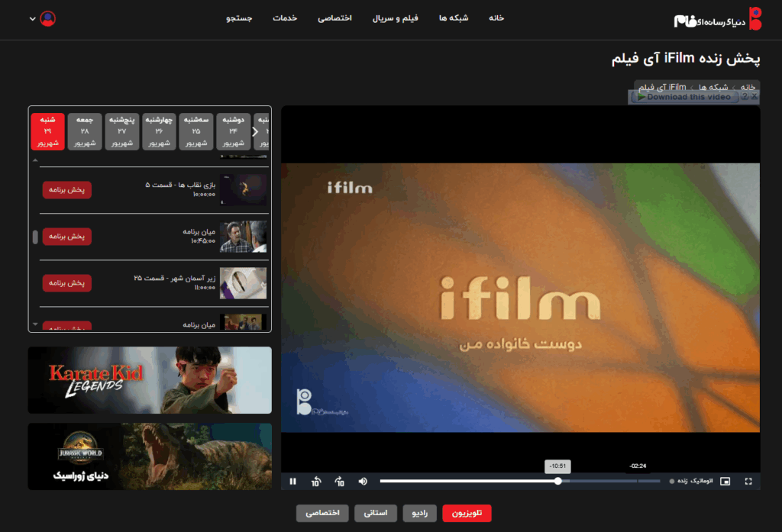Screen dimensions: 782x532
Task: Enable picture-in-picture mode
Action: click(x=725, y=481)
